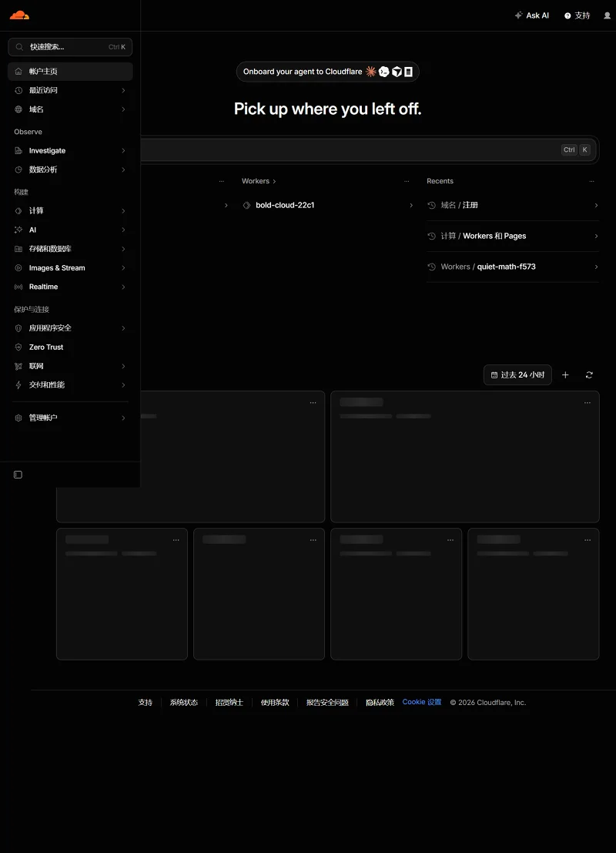Open 应用程序安全 in the sidebar
Screen dimensions: 616x853
pos(70,328)
